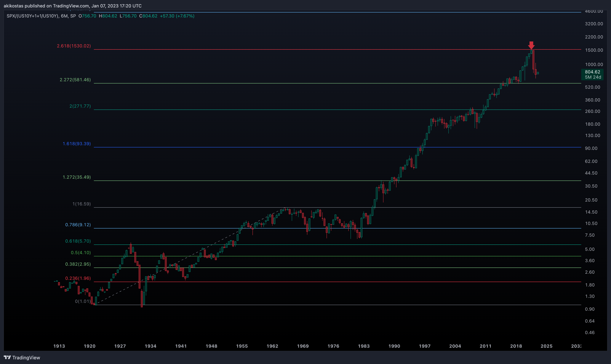Click the 1941 year label on time axis
The image size is (611, 364).
pyautogui.click(x=181, y=346)
